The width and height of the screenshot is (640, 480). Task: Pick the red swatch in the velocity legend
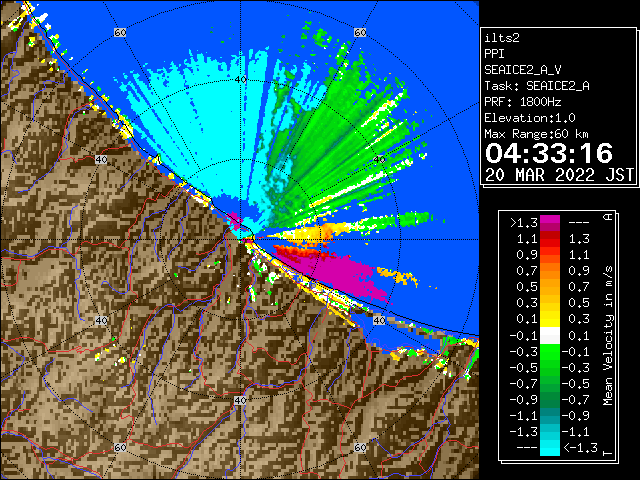pyautogui.click(x=549, y=243)
